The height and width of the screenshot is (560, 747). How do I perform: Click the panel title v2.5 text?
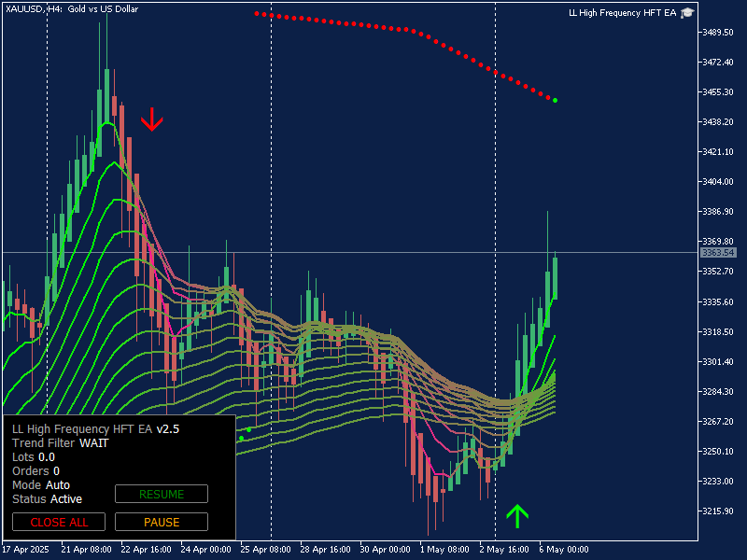pyautogui.click(x=168, y=429)
